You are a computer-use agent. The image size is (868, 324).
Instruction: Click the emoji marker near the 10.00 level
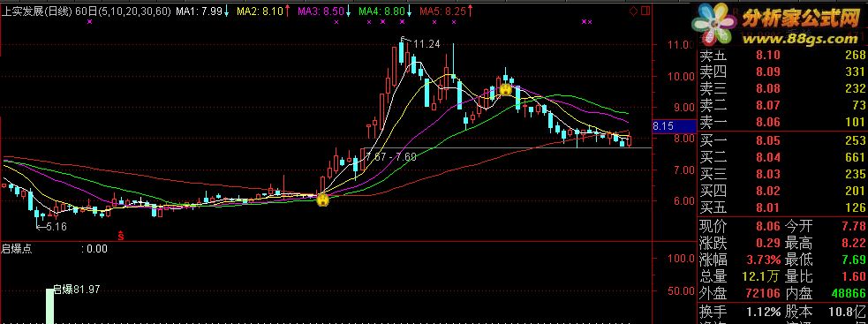pyautogui.click(x=505, y=90)
